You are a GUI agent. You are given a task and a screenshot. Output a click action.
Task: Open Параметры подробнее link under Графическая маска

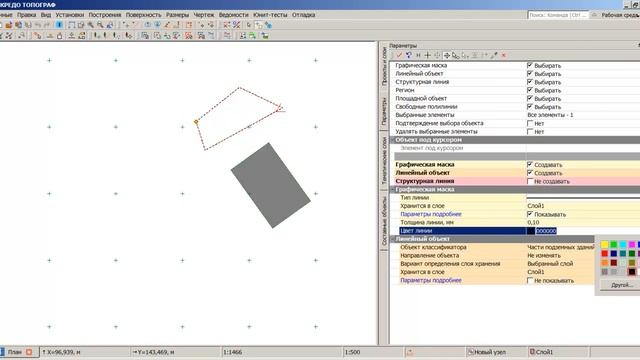[x=431, y=214]
